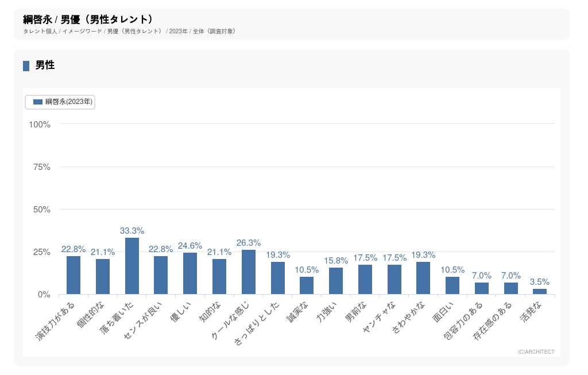
Task: Select the 活発な bar at 3.5%
Action: point(540,291)
